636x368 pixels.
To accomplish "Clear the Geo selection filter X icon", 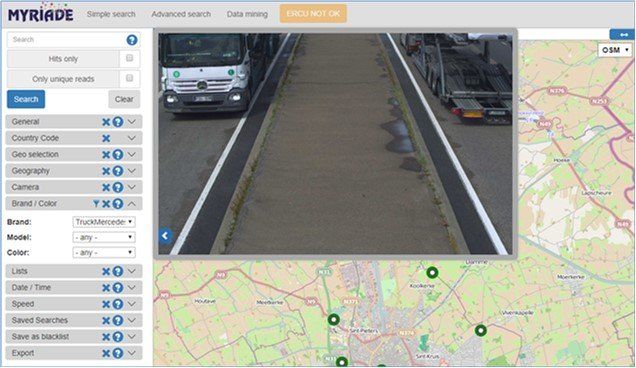I will point(106,155).
